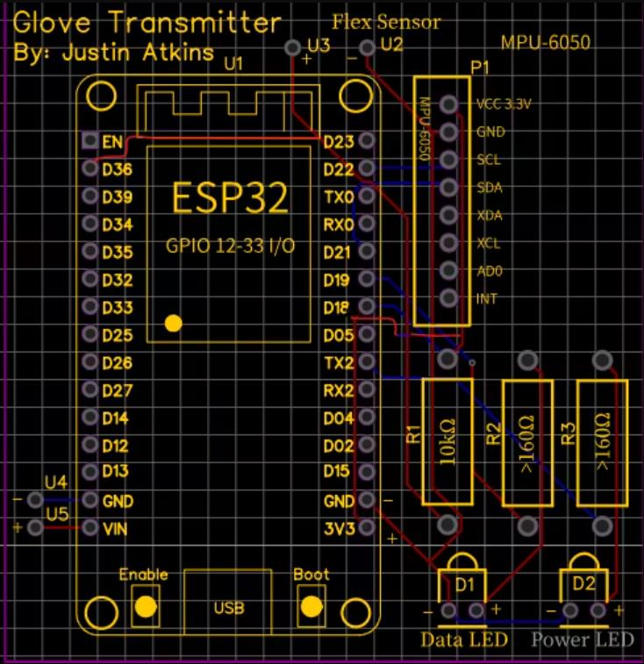Select the MPU-6050 SDA pad
644x664 pixels.
click(x=448, y=187)
